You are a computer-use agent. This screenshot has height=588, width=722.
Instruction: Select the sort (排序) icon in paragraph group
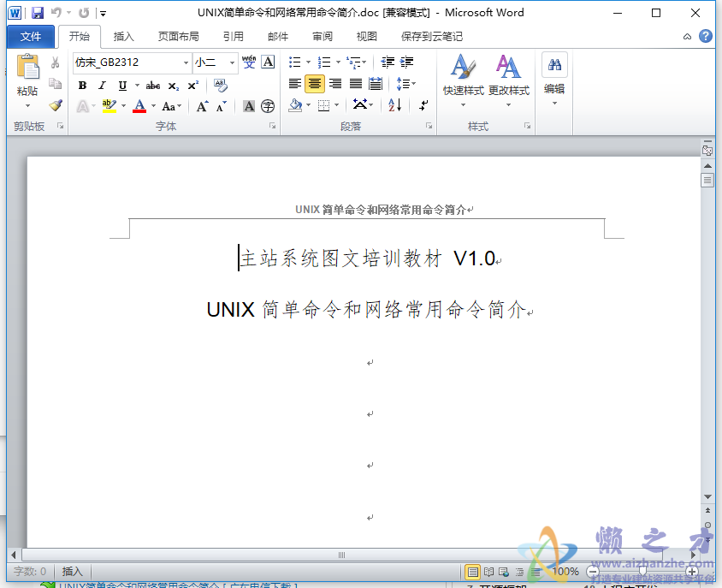[x=394, y=104]
